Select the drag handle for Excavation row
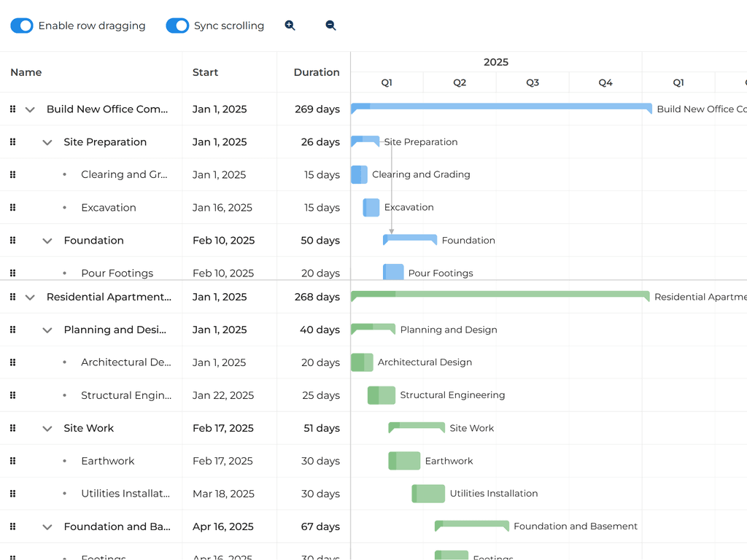 [x=12, y=207]
